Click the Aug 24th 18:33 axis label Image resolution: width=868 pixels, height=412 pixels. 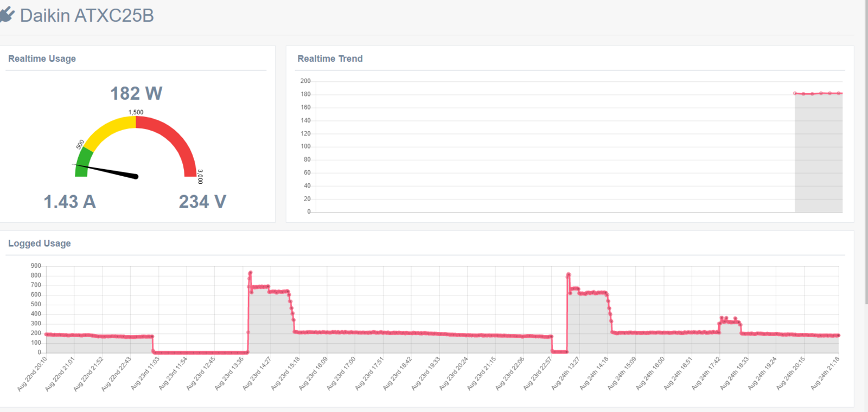[735, 374]
